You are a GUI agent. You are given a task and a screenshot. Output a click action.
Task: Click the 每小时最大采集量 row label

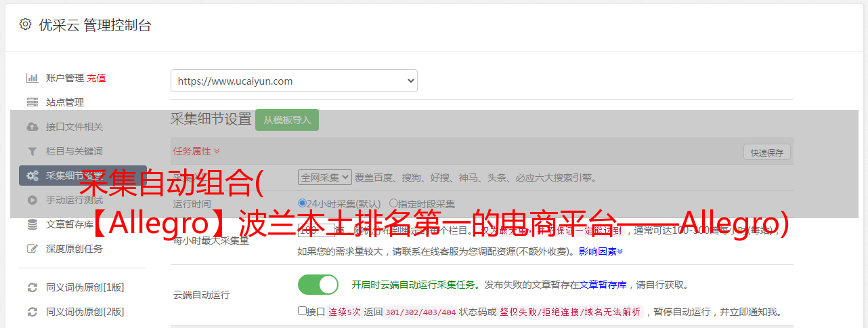[211, 241]
